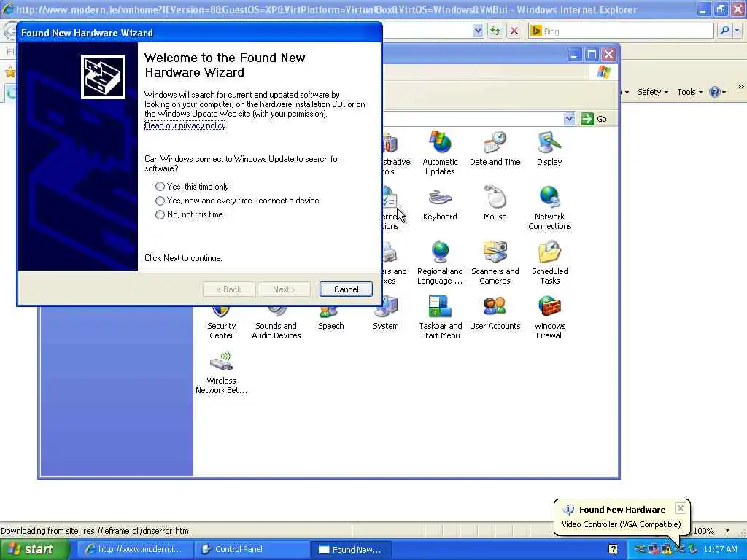Viewport: 747px width, 560px height.
Task: Switch to the modern.ie taskbar button
Action: 135,549
